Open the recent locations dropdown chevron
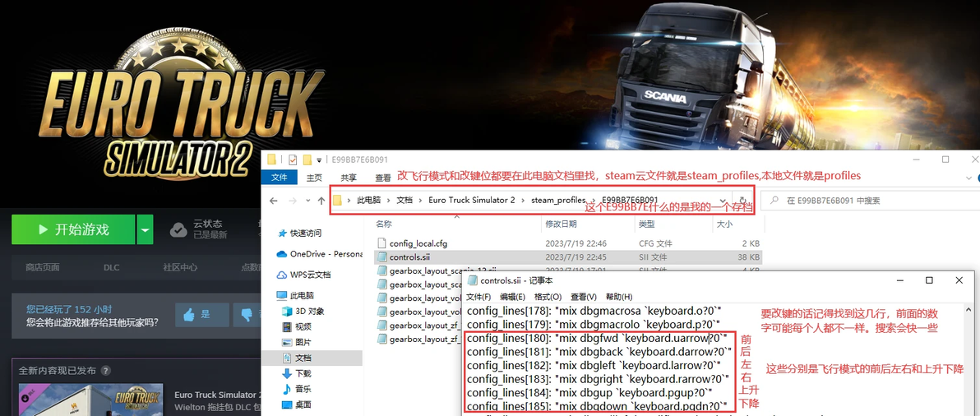The width and height of the screenshot is (980, 416). [307, 201]
